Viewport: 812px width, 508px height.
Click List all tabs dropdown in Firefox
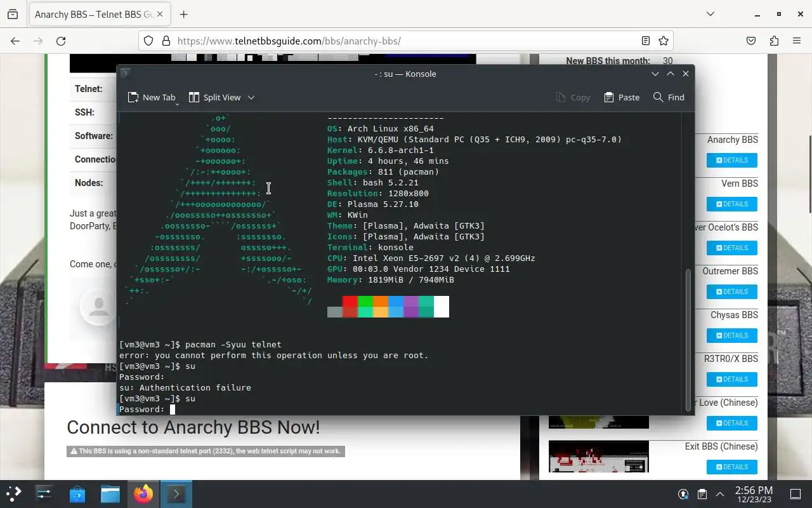click(x=710, y=14)
